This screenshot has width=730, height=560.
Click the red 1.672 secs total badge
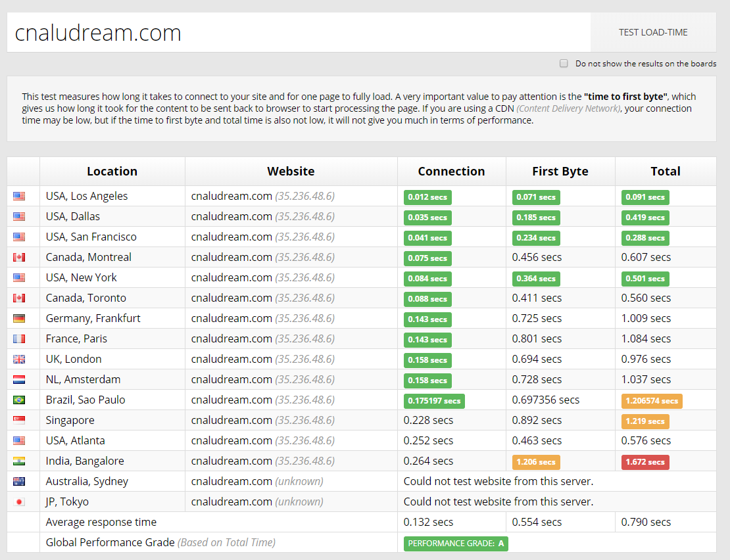click(x=645, y=462)
